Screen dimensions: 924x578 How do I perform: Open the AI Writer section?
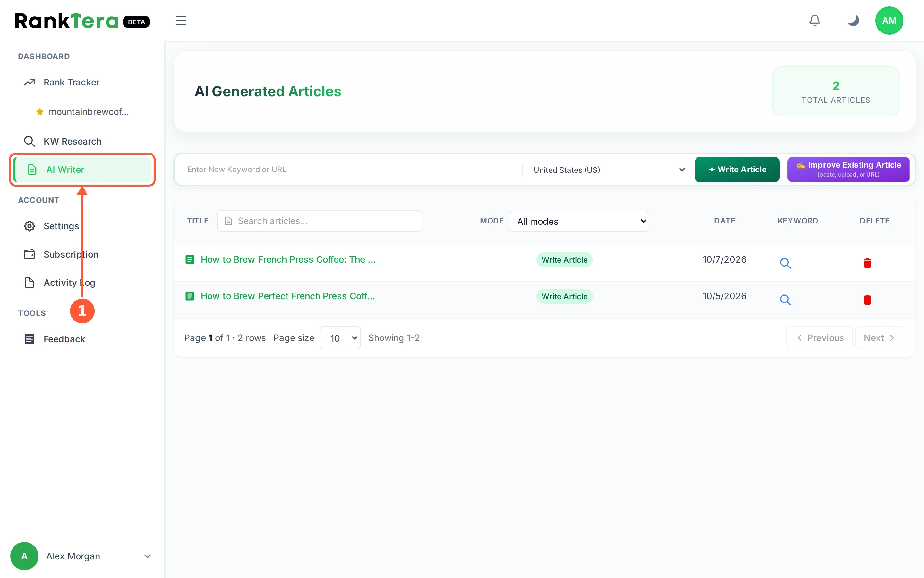pyautogui.click(x=82, y=169)
